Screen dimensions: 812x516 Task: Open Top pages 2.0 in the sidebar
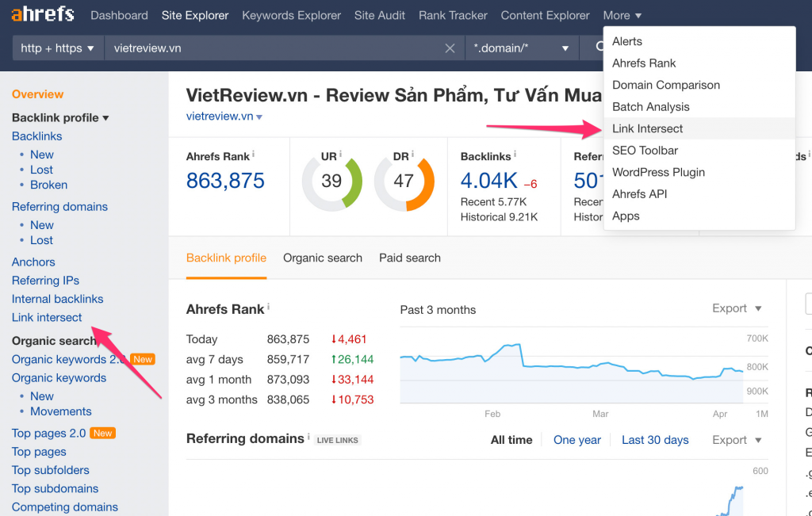(48, 434)
